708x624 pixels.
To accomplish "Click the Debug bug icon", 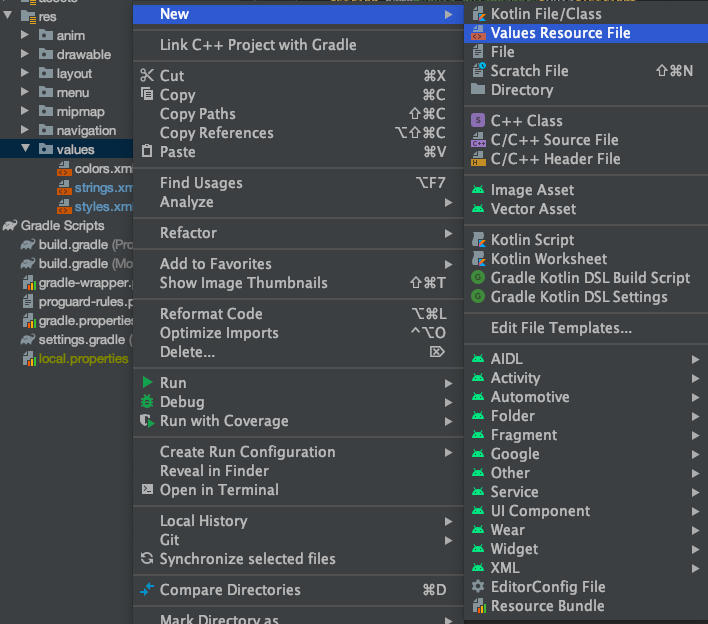I will pyautogui.click(x=147, y=401).
